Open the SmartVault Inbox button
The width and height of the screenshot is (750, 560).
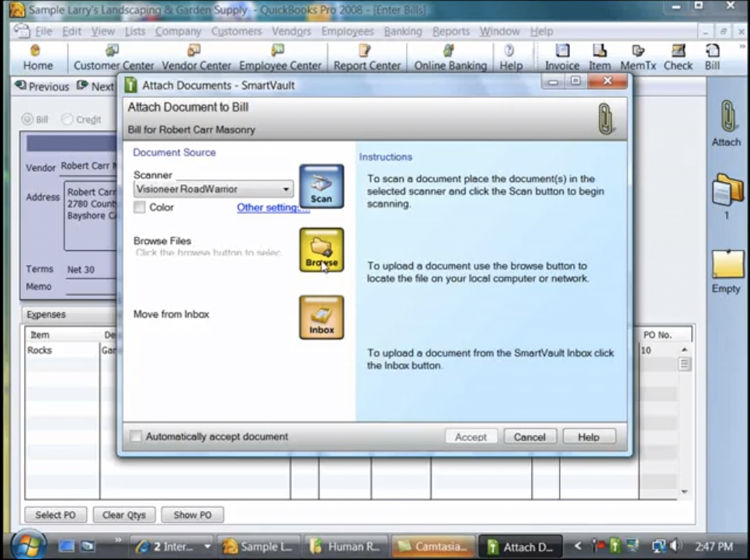[x=321, y=317]
